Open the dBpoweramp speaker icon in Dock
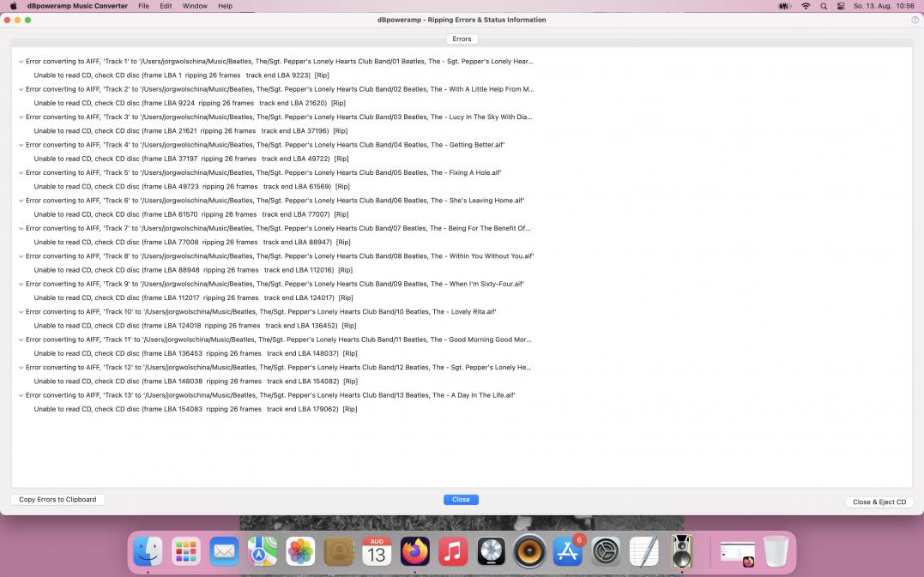 tap(681, 551)
